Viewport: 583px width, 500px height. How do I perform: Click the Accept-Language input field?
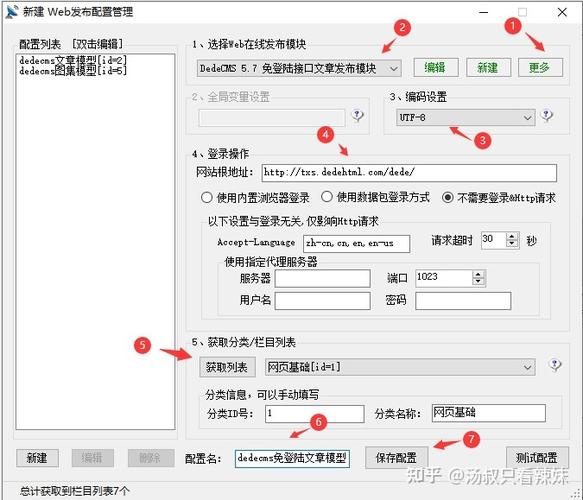click(x=357, y=243)
